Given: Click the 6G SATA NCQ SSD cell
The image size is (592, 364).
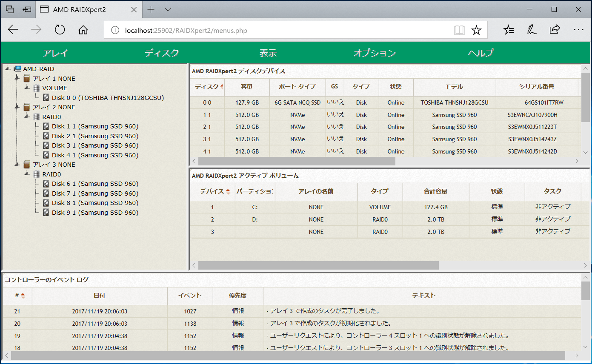Looking at the screenshot, I should [297, 102].
